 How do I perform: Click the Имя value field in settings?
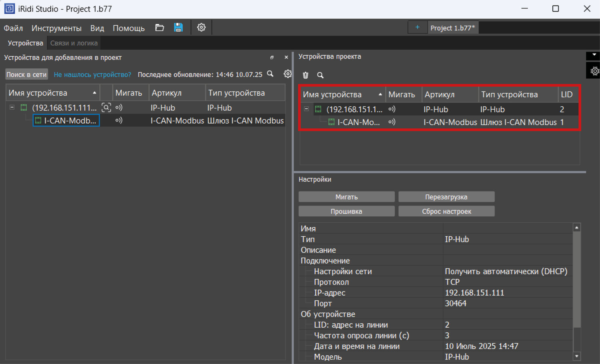(508, 228)
